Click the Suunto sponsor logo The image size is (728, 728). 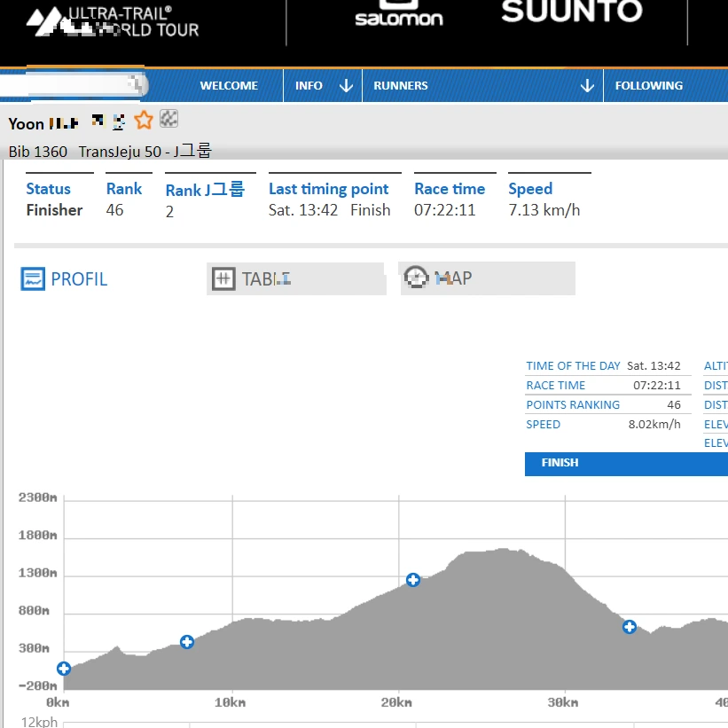point(572,12)
